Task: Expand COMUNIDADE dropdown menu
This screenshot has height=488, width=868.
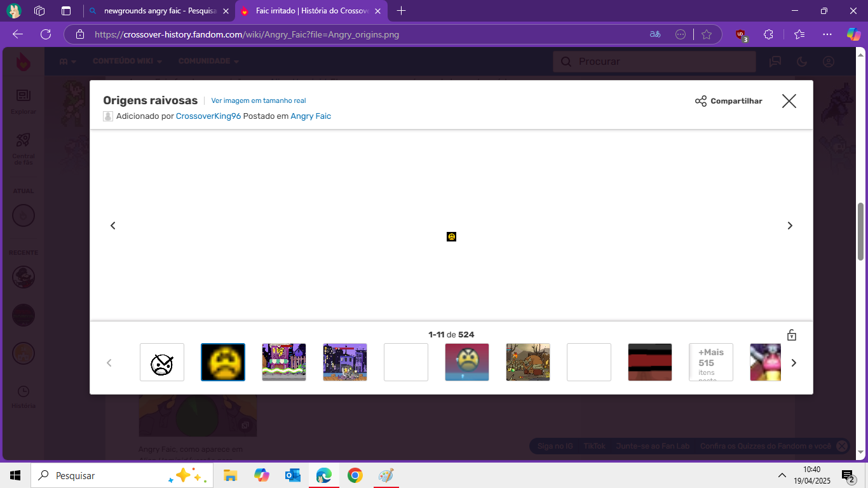Action: pos(208,61)
